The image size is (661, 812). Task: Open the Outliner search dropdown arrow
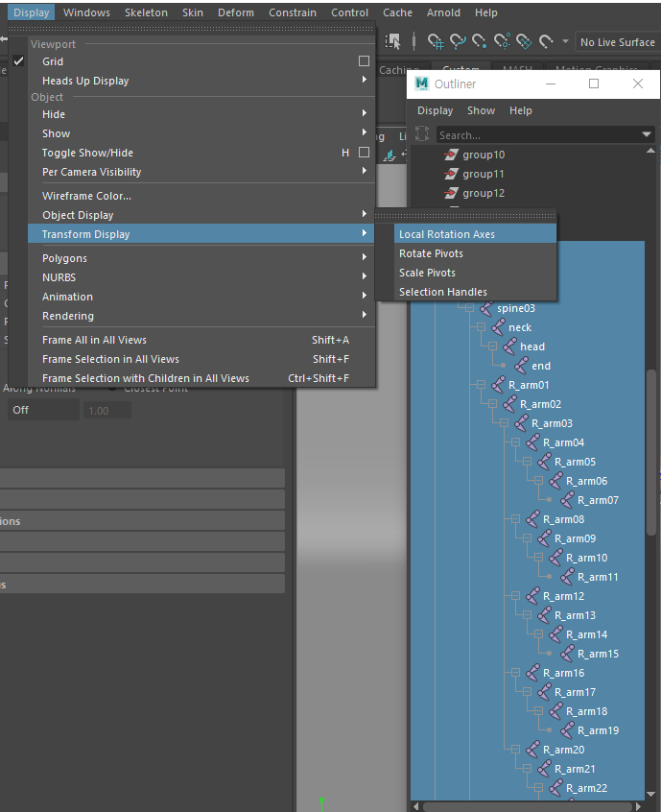coord(647,134)
